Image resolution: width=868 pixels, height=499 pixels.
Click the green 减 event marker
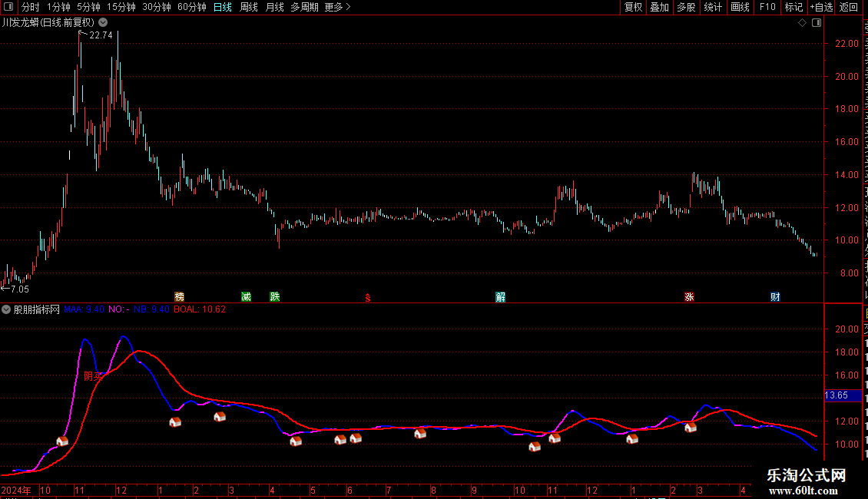point(247,297)
